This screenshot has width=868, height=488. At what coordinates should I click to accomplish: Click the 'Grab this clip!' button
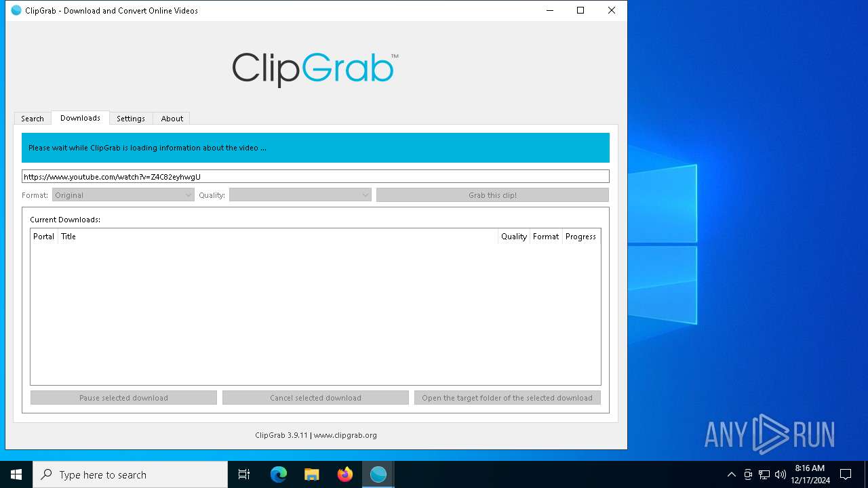click(492, 195)
